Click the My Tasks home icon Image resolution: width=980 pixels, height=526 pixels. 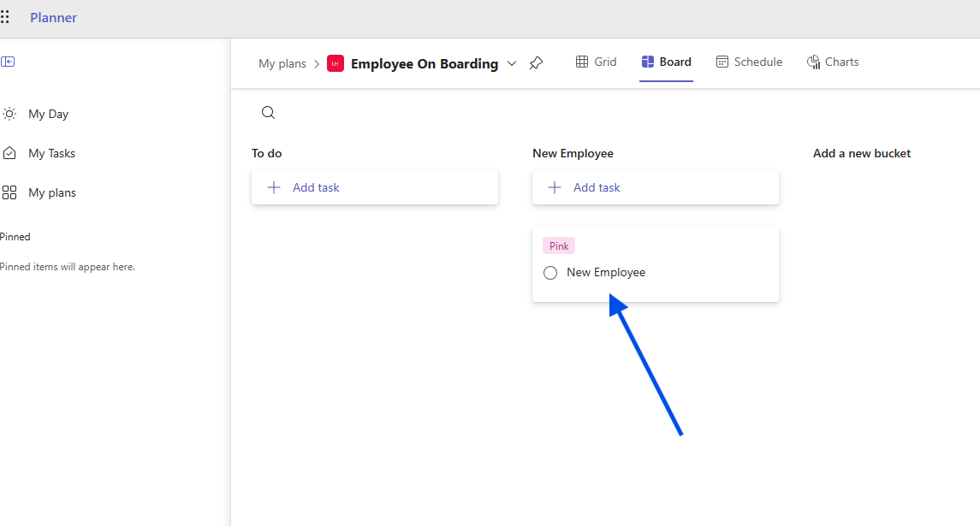pyautogui.click(x=9, y=153)
